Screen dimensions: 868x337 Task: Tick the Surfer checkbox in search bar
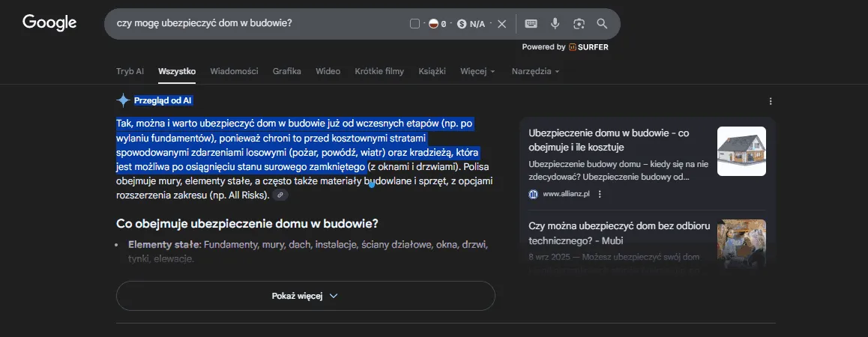pos(415,24)
